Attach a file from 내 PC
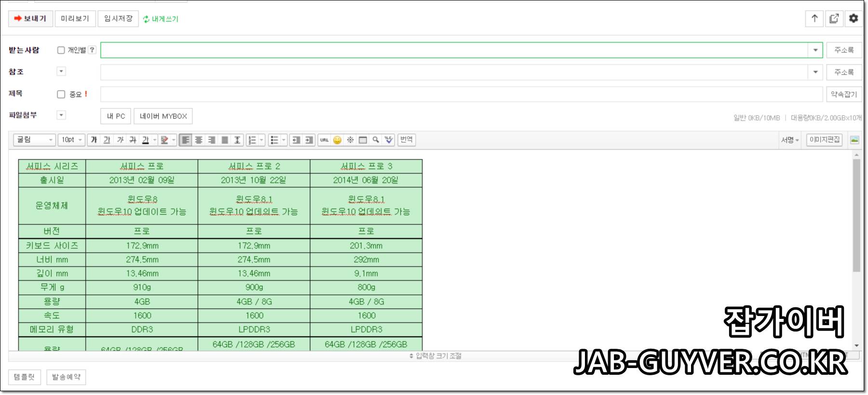This screenshot has height=395, width=868. pyautogui.click(x=116, y=116)
